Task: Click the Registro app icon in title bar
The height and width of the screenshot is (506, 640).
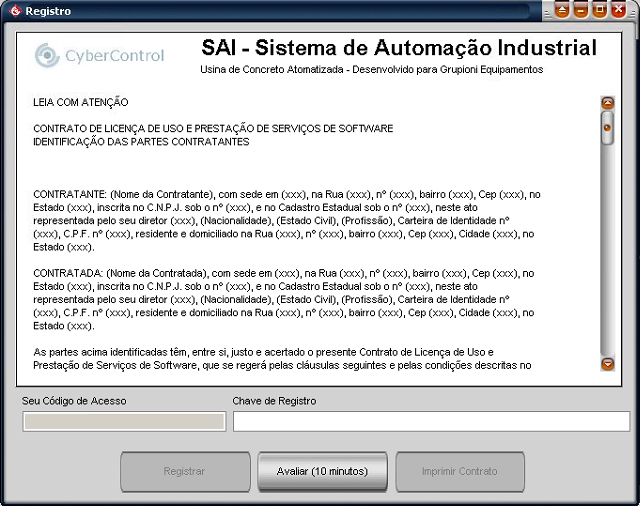Action: coord(13,11)
